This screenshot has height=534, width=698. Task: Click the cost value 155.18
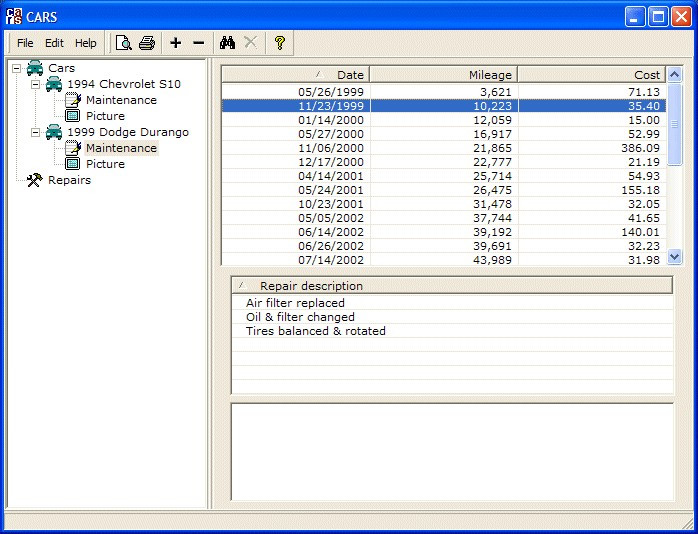coord(640,190)
